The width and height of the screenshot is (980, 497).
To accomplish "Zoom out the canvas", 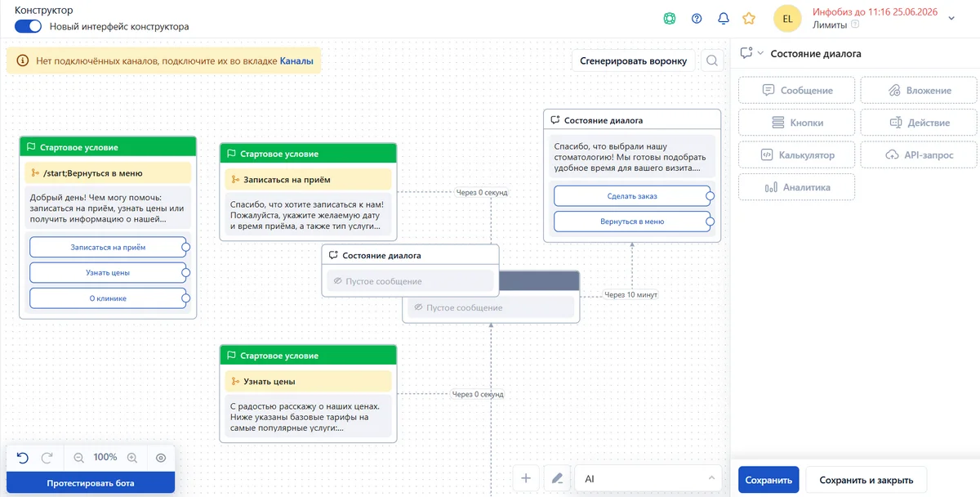I will click(x=79, y=458).
